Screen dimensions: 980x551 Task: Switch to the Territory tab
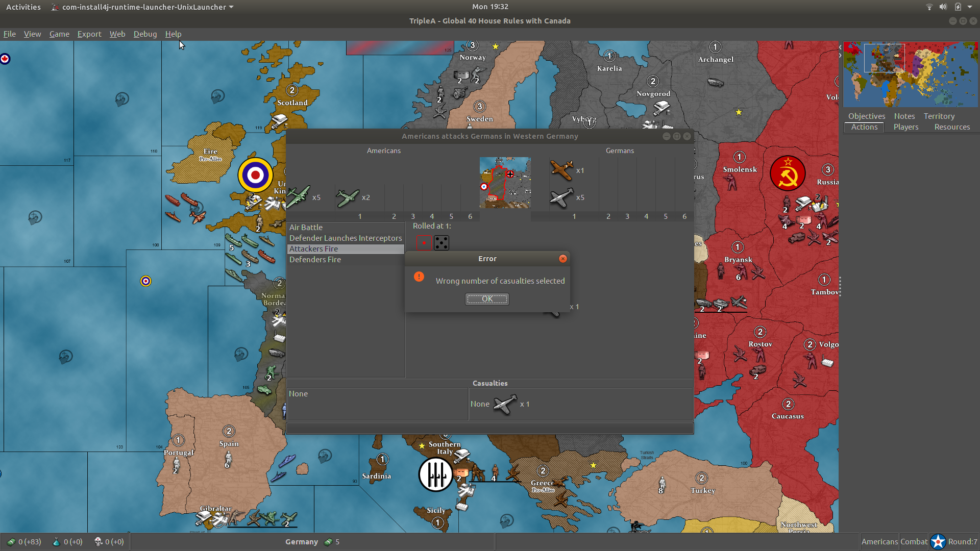939,116
